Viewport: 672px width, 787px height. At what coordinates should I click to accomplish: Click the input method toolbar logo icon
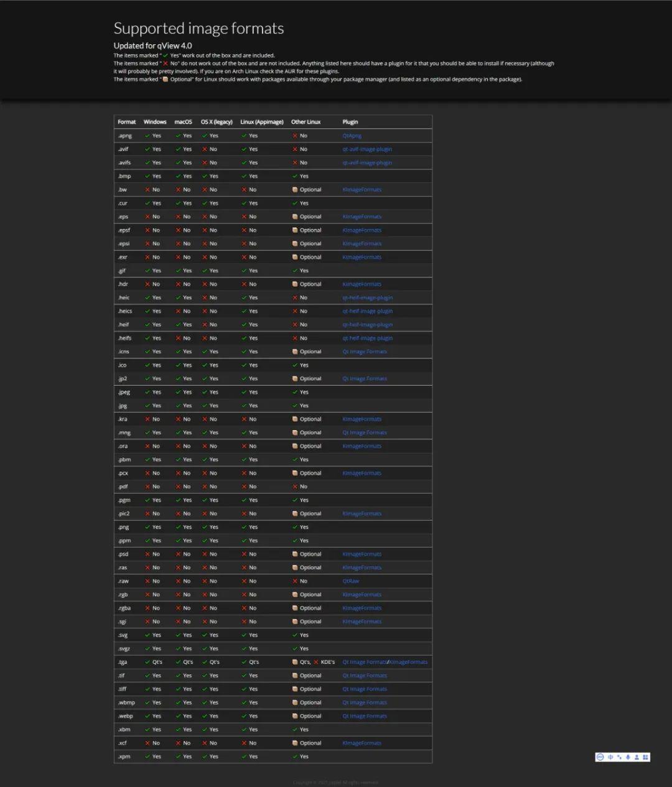click(x=600, y=757)
